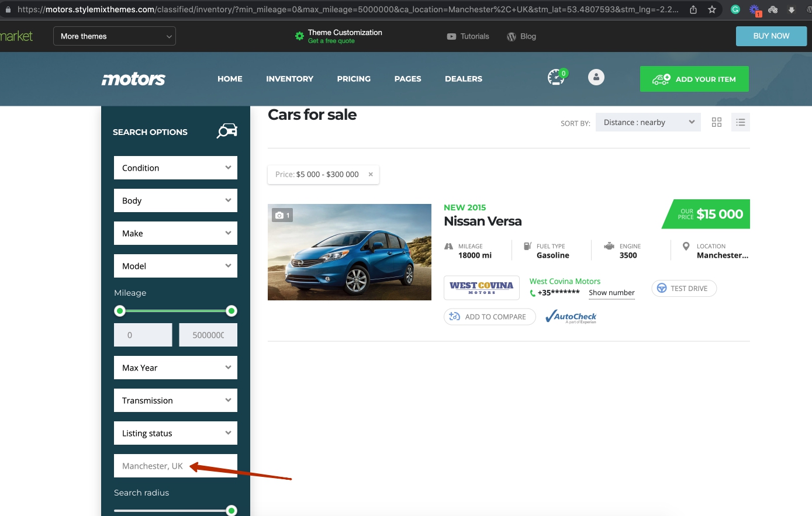Open the Make dropdown filter
This screenshot has height=516, width=812.
[175, 233]
